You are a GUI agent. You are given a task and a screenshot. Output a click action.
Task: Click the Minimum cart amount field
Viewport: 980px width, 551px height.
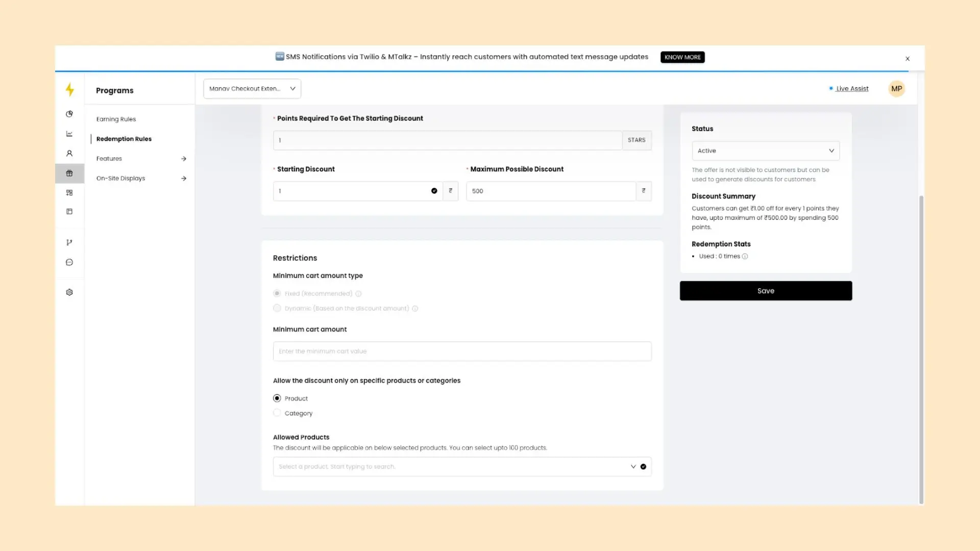(x=461, y=352)
